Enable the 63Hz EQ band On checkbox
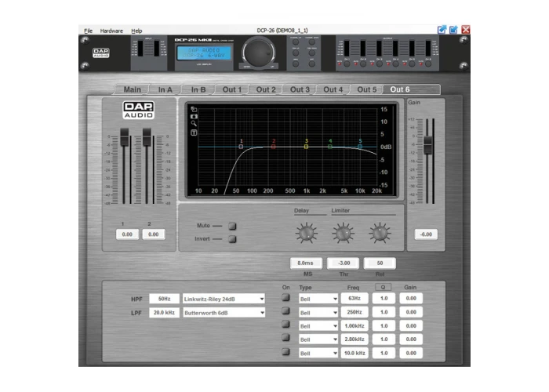The width and height of the screenshot is (549, 392). (286, 298)
